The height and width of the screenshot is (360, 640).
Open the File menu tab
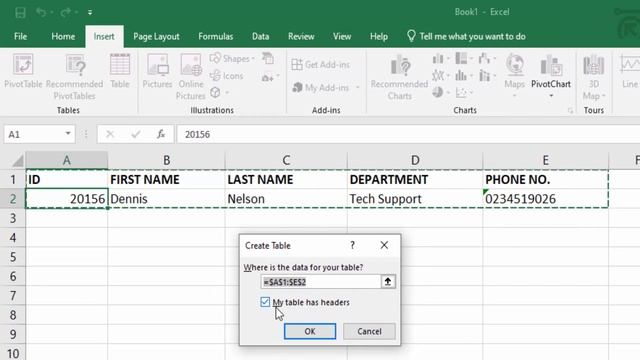(x=20, y=36)
